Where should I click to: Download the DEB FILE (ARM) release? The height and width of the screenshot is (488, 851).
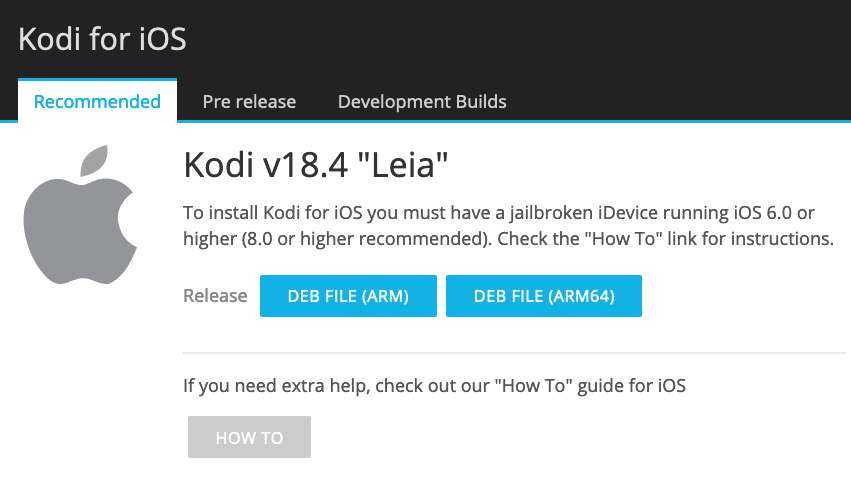(348, 296)
